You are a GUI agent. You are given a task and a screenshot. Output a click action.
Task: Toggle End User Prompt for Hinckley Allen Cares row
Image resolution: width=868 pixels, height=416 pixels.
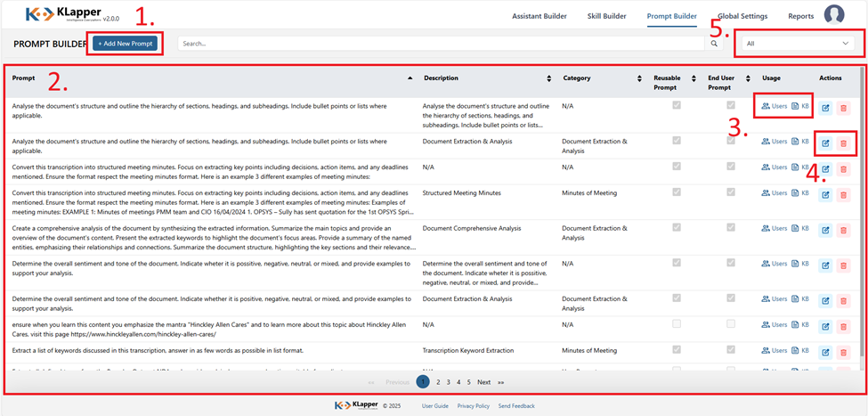pyautogui.click(x=731, y=323)
